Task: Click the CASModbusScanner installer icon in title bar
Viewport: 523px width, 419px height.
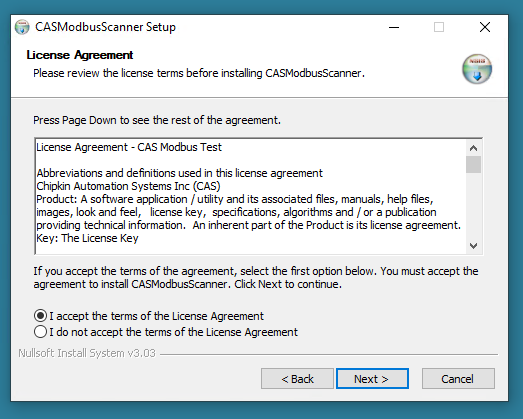Action: tap(22, 27)
